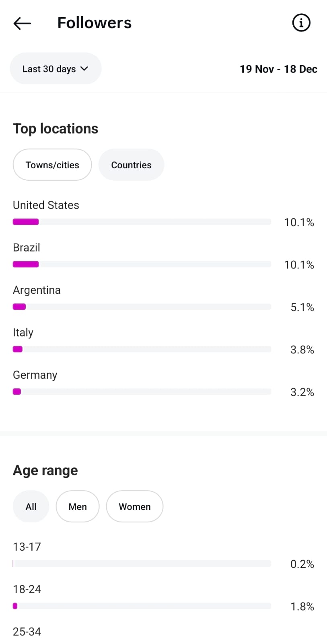
Task: Tap the Age range heading
Action: click(45, 471)
